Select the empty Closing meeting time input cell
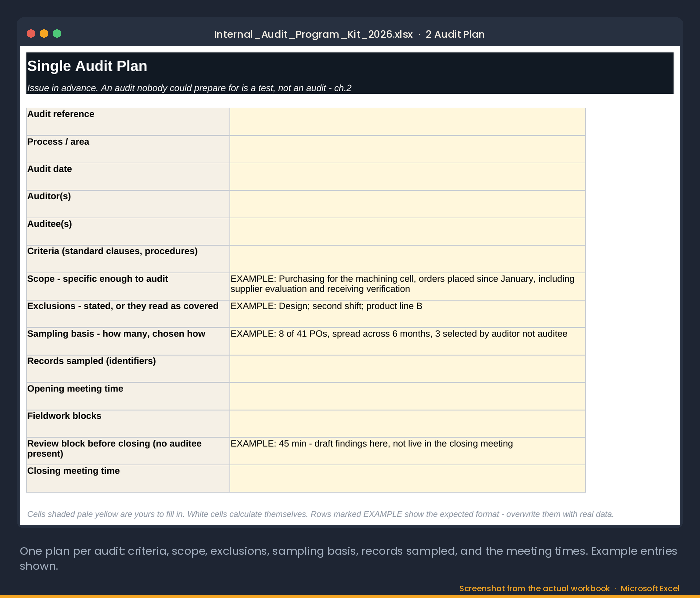 pos(407,479)
